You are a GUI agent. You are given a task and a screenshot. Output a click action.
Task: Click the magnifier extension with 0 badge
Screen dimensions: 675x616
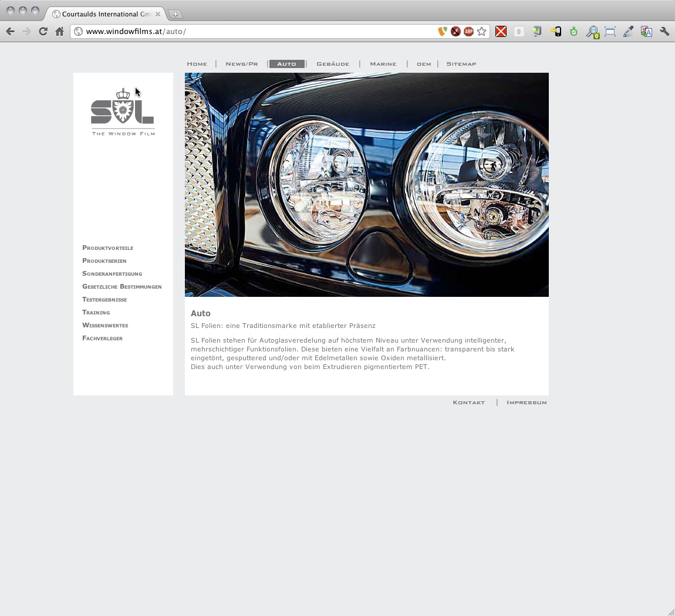click(592, 32)
